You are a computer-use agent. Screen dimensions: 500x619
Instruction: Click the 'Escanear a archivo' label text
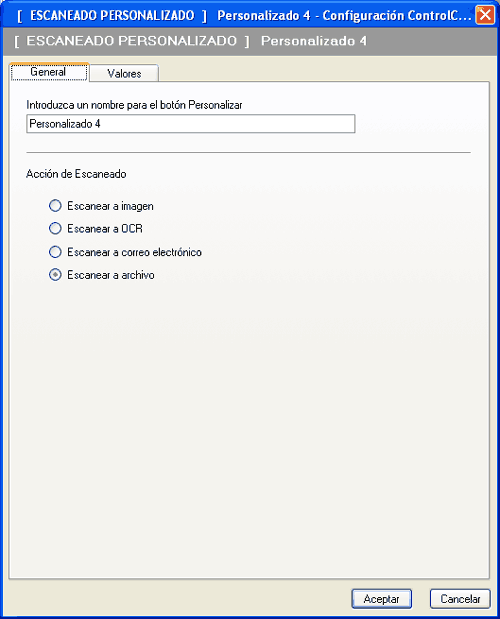(x=110, y=275)
